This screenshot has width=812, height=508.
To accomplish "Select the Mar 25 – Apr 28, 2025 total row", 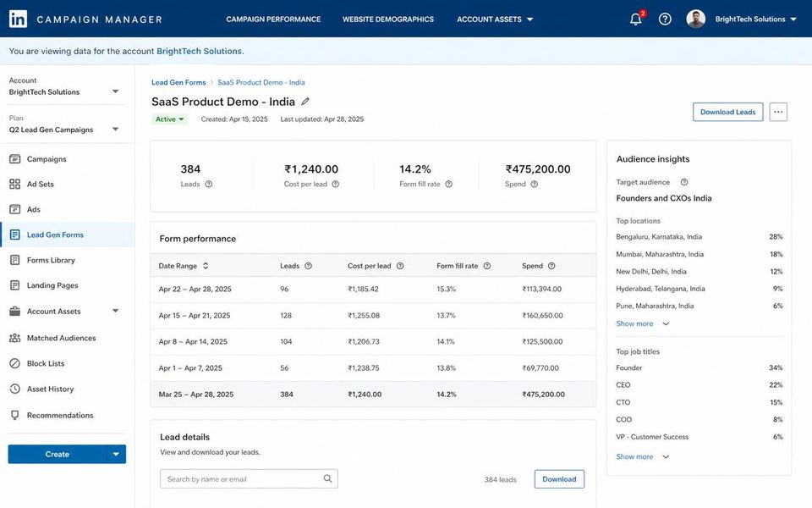I will pos(373,395).
